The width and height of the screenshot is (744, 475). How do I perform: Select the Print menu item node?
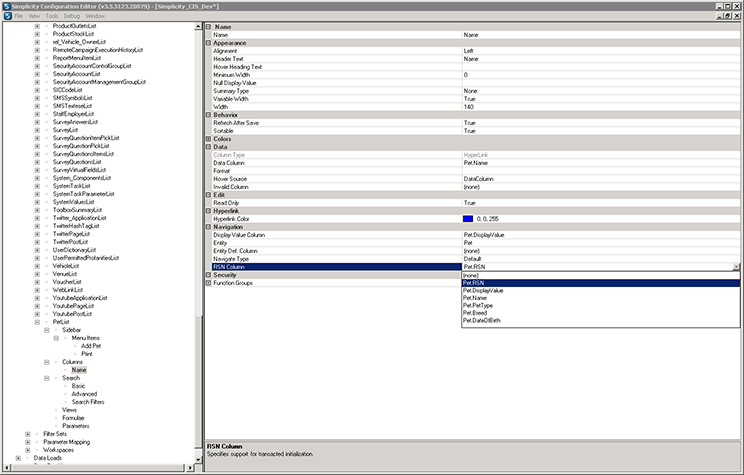coord(87,354)
